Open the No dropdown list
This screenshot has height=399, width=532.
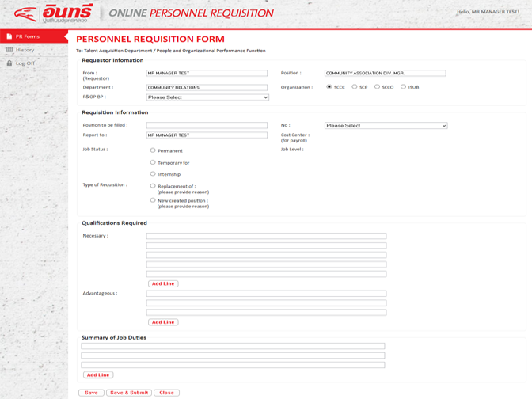coord(386,126)
